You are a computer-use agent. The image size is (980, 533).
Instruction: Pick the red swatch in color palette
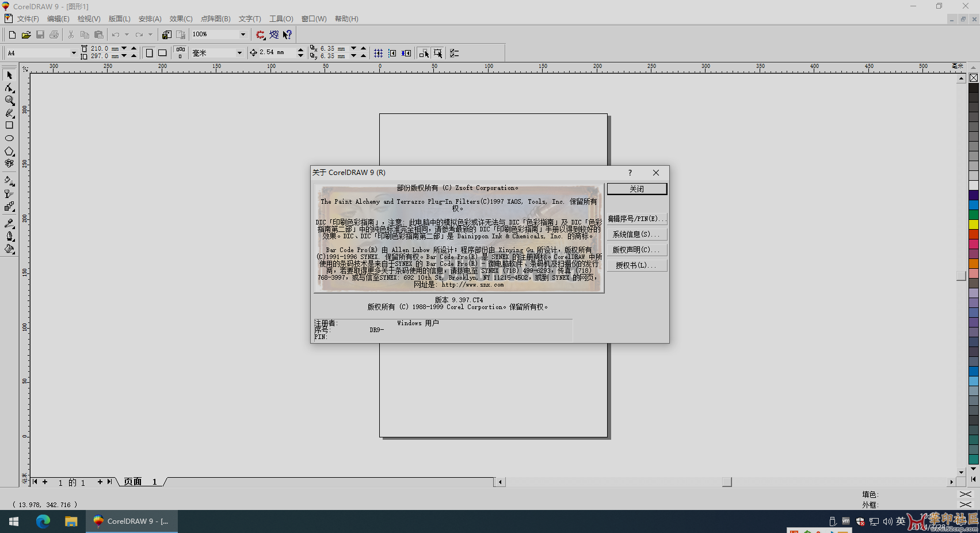coord(974,234)
